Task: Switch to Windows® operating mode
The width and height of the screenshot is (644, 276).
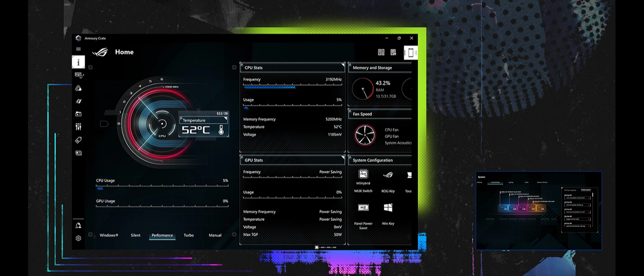Action: coord(109,235)
